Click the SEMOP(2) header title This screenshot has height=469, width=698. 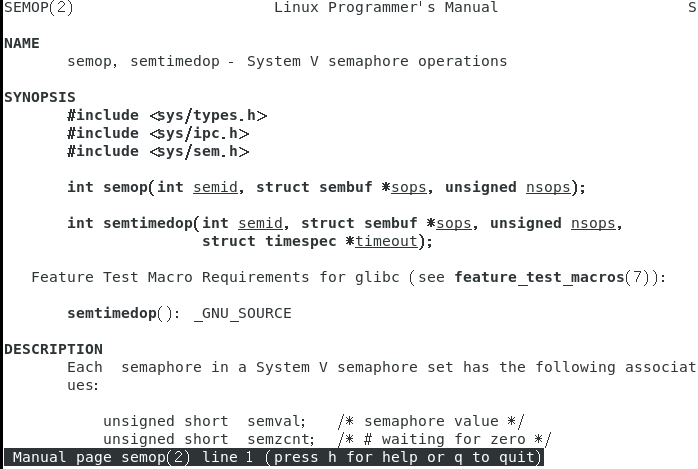[x=38, y=8]
